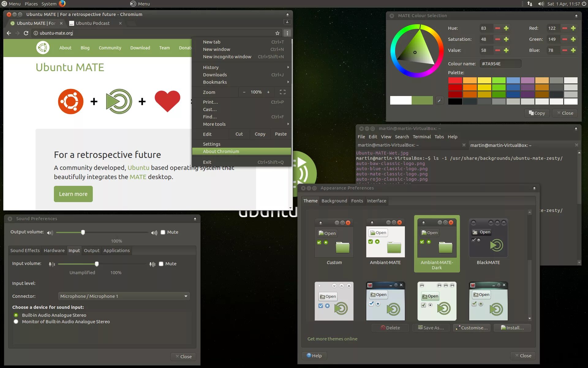Increase Hue with the plus icon

point(506,28)
